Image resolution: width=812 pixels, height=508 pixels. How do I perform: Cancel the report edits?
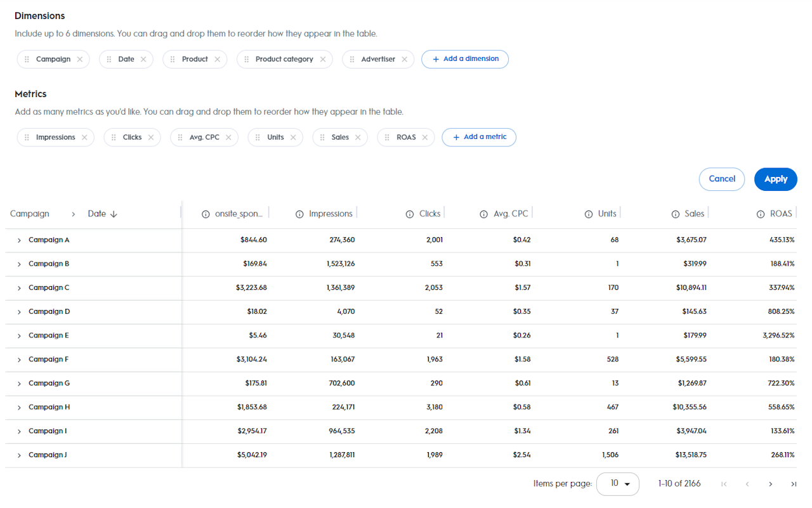coord(721,179)
